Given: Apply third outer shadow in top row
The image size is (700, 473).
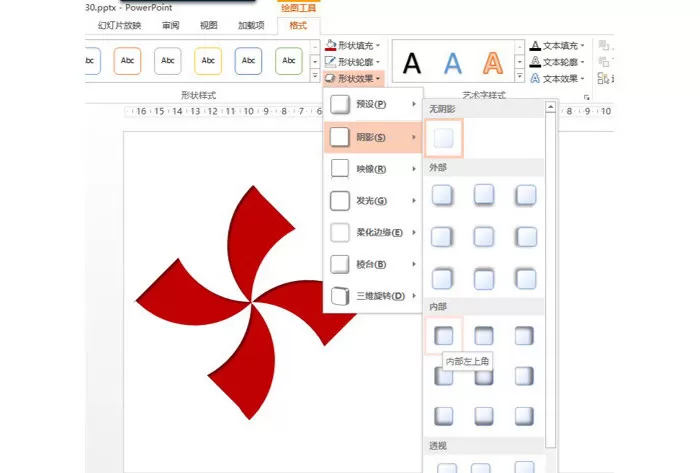Looking at the screenshot, I should point(525,195).
